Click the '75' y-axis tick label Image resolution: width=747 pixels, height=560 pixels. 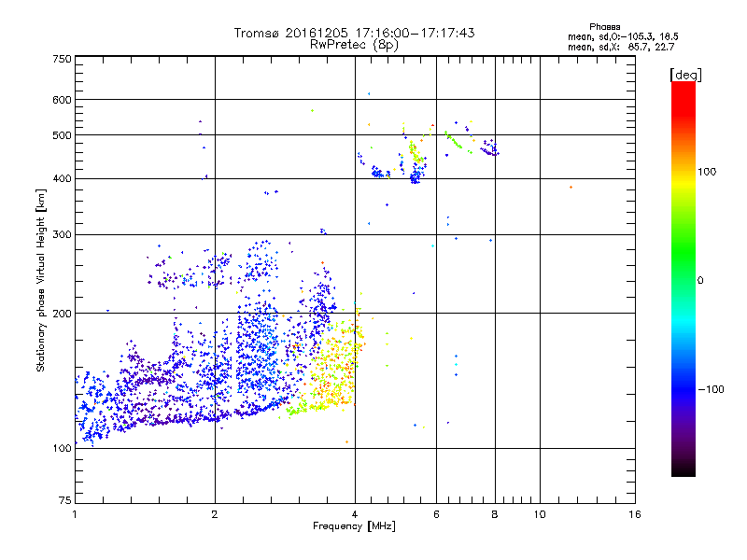click(x=65, y=500)
